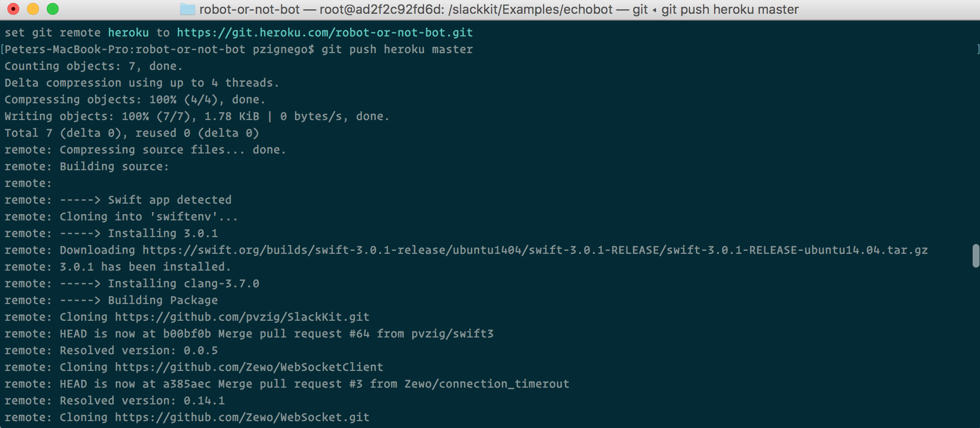Open the Zewo/WebSocketClient GitHub URL
Viewport: 980px width, 428px height.
pos(249,367)
